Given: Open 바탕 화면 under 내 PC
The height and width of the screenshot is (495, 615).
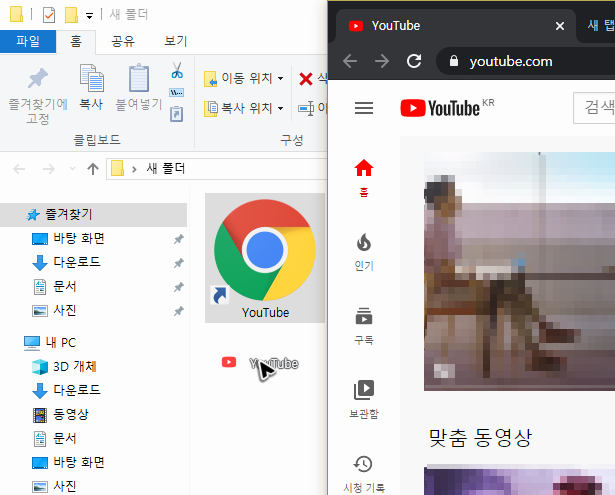Looking at the screenshot, I should pyautogui.click(x=78, y=462).
